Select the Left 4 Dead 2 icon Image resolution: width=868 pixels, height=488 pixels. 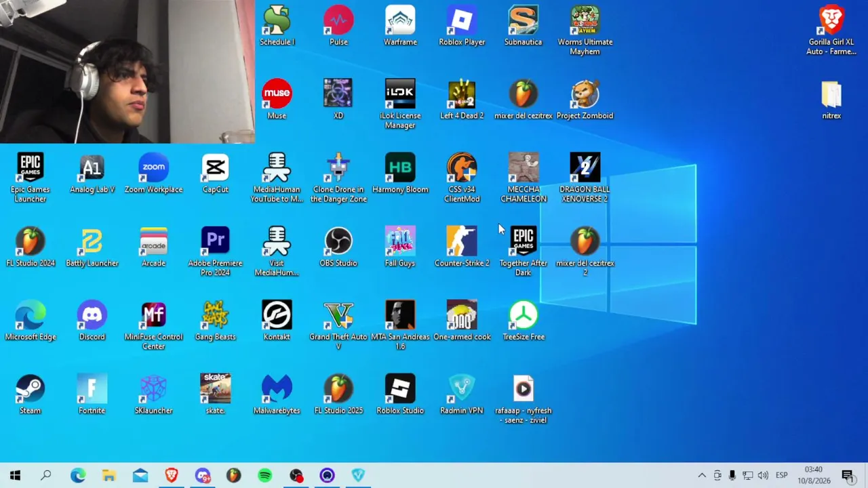(x=462, y=100)
